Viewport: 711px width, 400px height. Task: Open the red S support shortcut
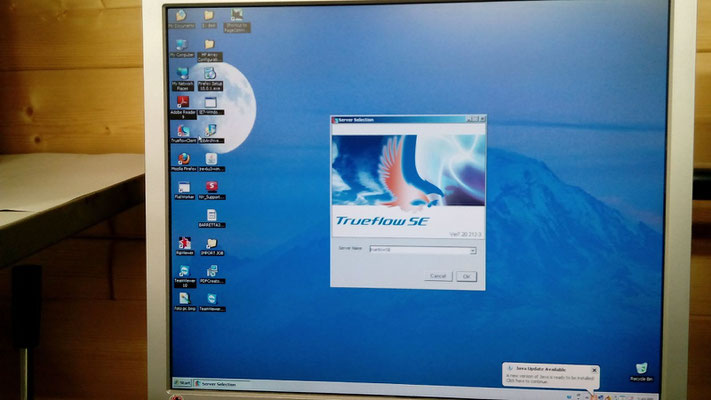tap(212, 190)
